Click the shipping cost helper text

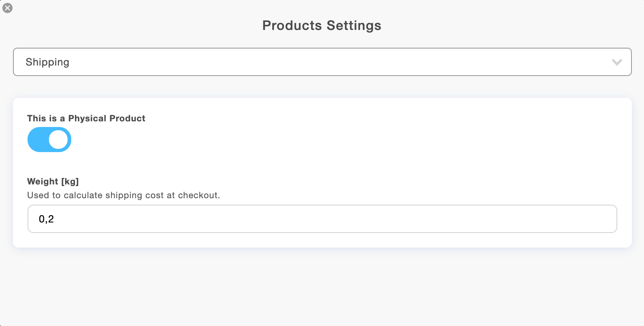[x=124, y=195]
